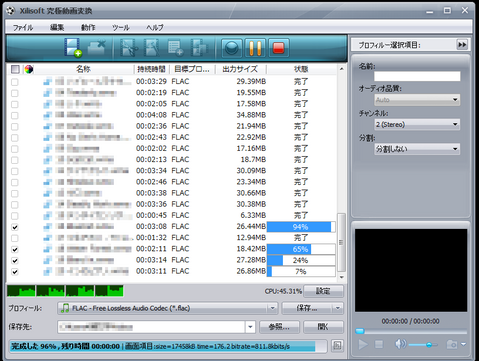Pause conversion with the orange pause button

[255, 48]
